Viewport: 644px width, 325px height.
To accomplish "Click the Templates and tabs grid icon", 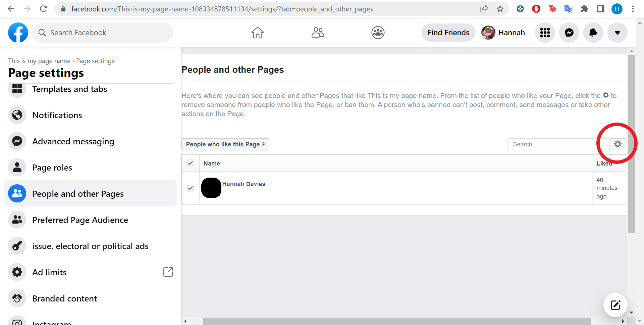I will point(17,89).
